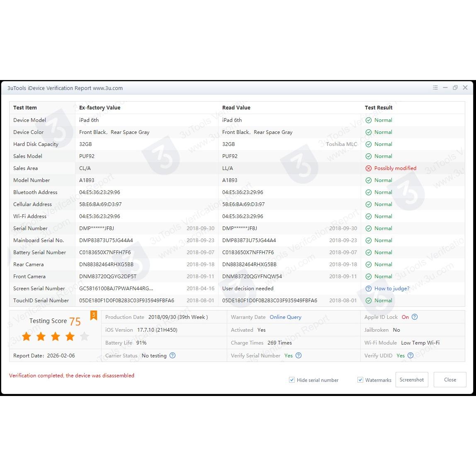Click the orange rank badge beside Testing Score
The image size is (476, 476).
(94, 316)
